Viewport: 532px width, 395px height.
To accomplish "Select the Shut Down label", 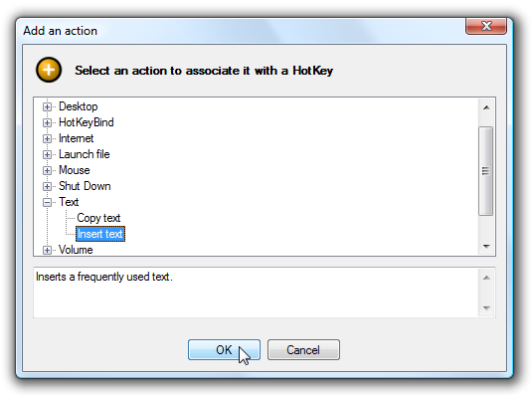I will [85, 186].
